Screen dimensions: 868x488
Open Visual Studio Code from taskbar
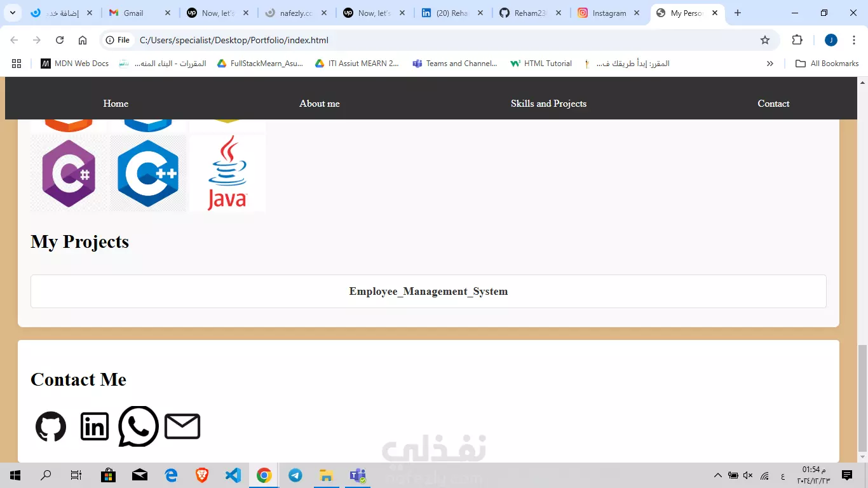click(233, 475)
